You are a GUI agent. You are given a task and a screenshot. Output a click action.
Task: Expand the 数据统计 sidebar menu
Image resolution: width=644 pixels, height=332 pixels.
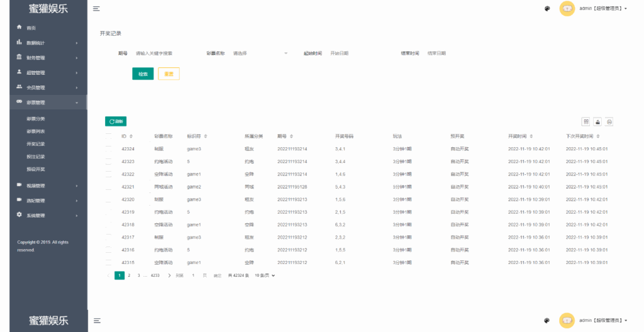pos(47,43)
